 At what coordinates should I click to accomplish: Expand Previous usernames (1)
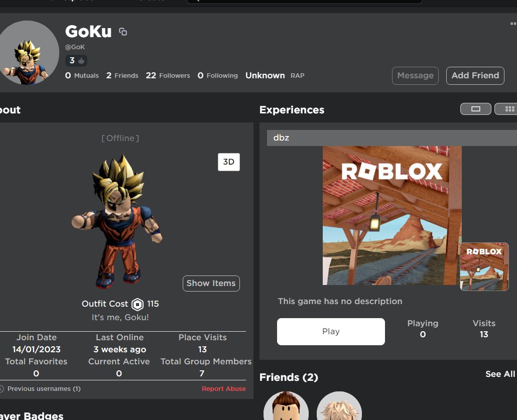pyautogui.click(x=44, y=389)
